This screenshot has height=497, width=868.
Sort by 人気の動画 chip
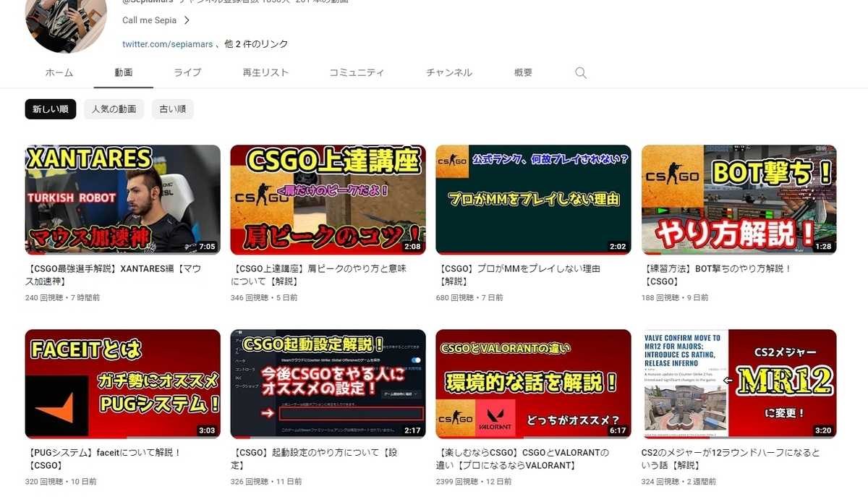coord(114,109)
